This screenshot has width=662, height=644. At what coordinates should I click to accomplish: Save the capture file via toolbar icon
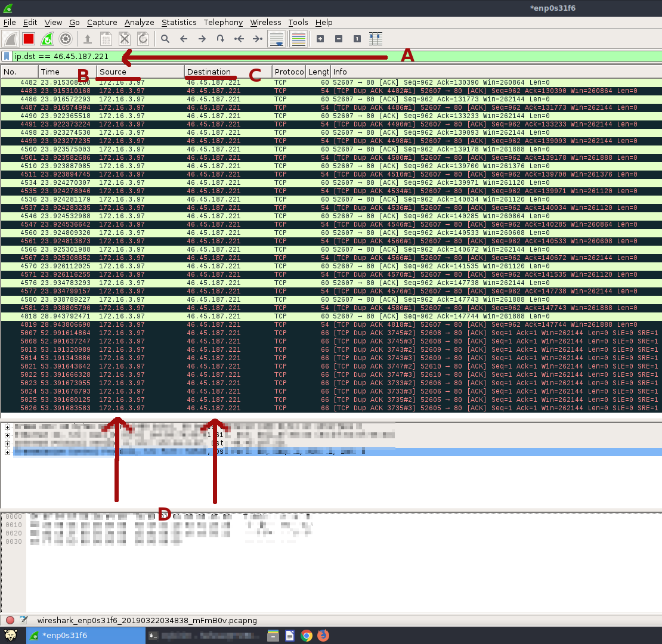point(106,39)
